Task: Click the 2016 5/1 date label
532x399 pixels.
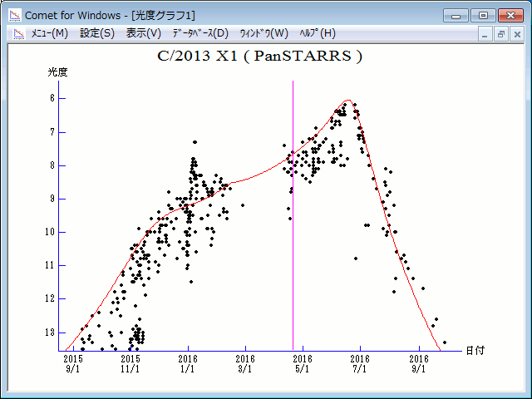Action: [x=303, y=364]
